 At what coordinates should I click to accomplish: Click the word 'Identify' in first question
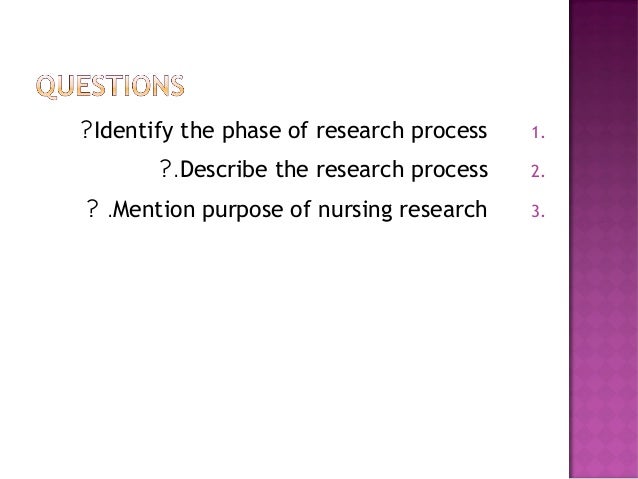click(x=133, y=131)
